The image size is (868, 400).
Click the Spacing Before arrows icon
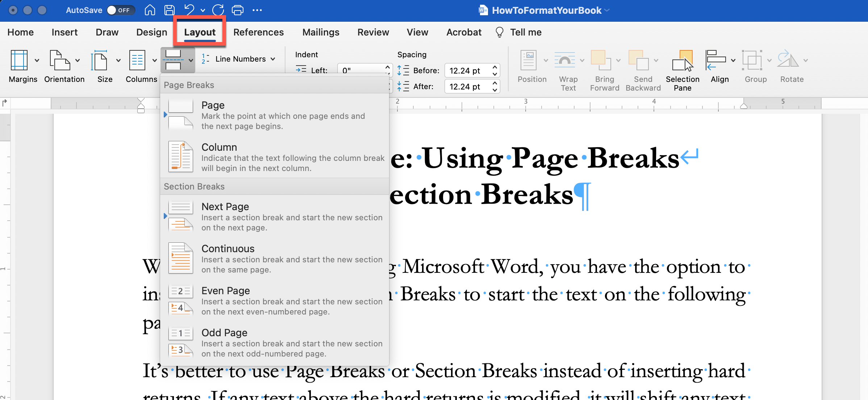tap(403, 70)
